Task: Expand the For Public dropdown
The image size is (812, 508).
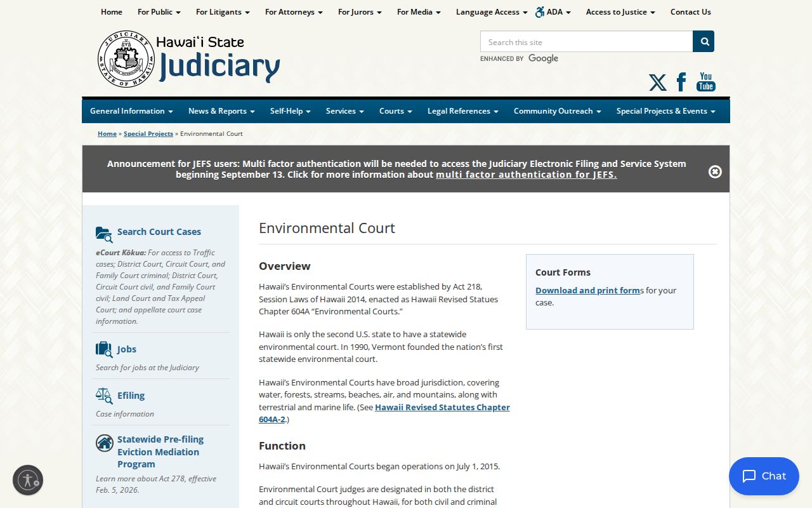Action: point(159,12)
